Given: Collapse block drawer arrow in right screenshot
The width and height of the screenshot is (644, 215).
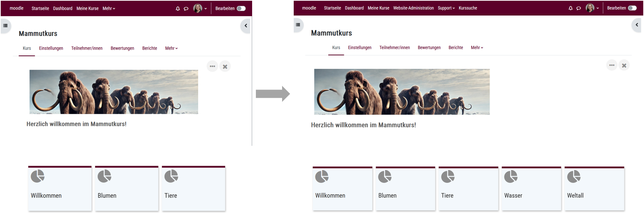Looking at the screenshot, I should point(637,25).
